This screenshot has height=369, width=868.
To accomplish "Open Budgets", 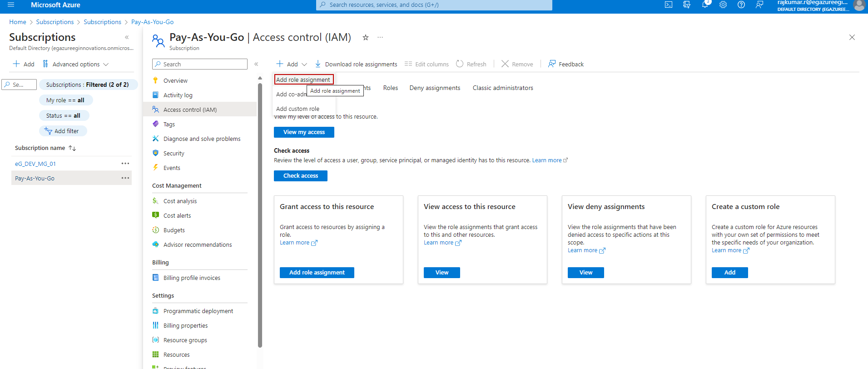I will [174, 230].
